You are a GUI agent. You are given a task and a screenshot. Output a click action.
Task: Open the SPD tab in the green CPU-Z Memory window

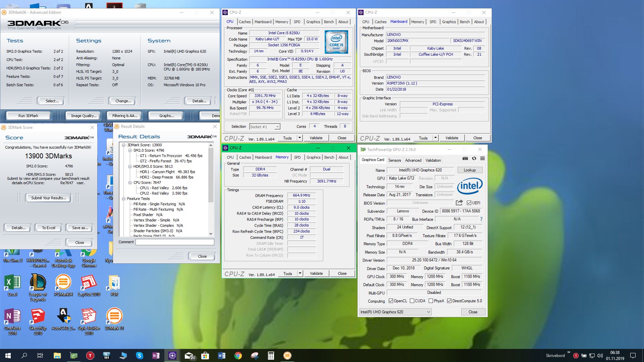[x=297, y=157]
